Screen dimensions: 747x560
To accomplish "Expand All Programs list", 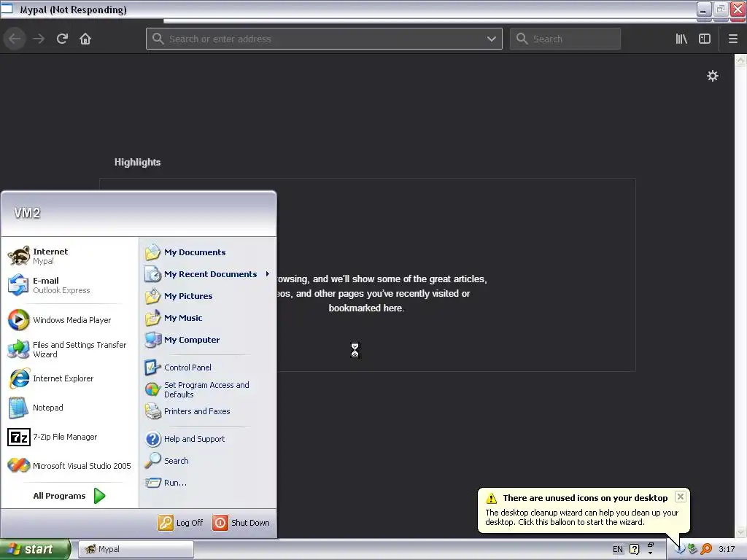I will (x=69, y=496).
